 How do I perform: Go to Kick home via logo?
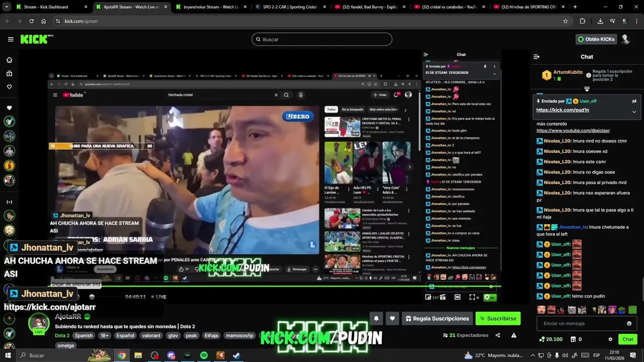pos(37,39)
